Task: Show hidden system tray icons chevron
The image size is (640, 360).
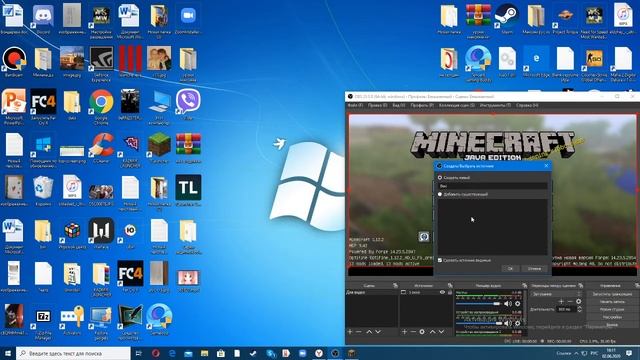Action: click(576, 353)
